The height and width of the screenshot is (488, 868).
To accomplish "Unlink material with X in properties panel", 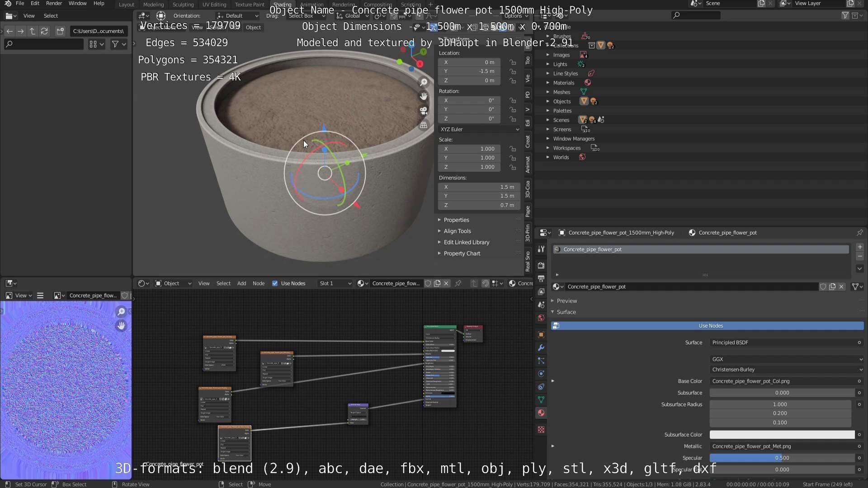I will pos(841,287).
